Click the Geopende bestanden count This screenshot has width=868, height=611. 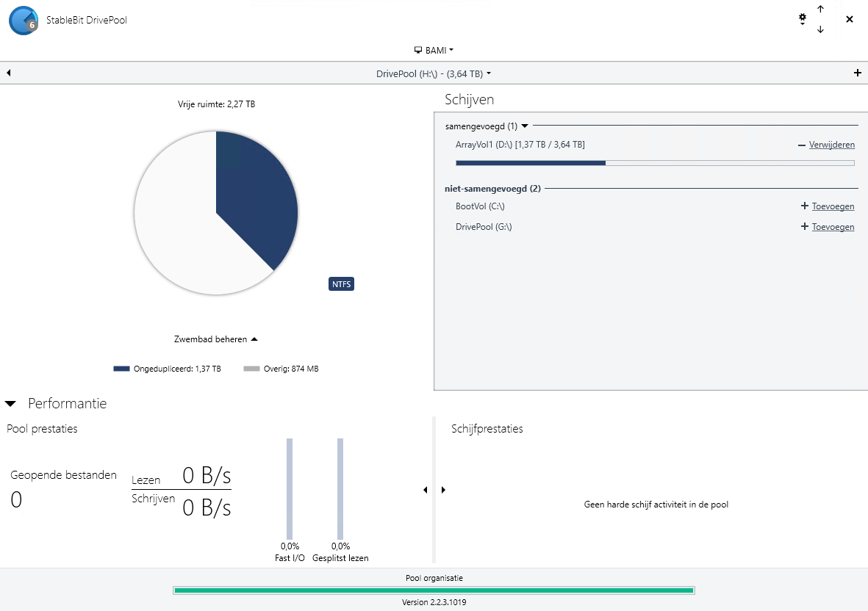(x=16, y=500)
